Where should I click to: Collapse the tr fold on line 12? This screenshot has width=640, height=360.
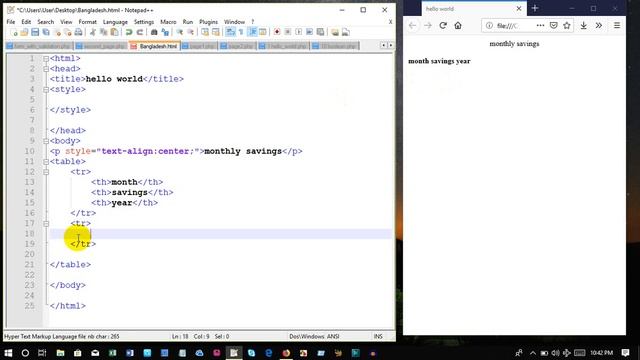click(x=46, y=172)
